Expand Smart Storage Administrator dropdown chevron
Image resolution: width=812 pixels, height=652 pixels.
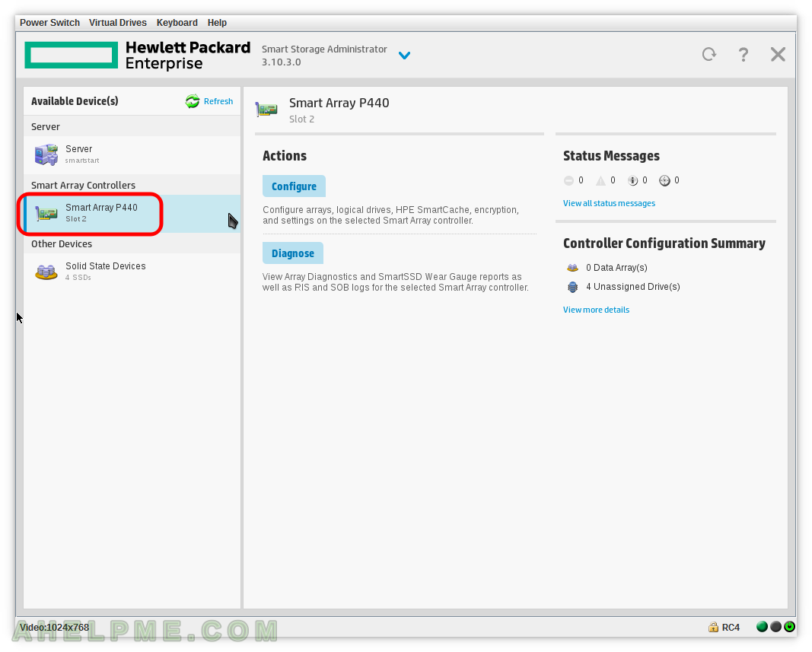click(x=404, y=55)
